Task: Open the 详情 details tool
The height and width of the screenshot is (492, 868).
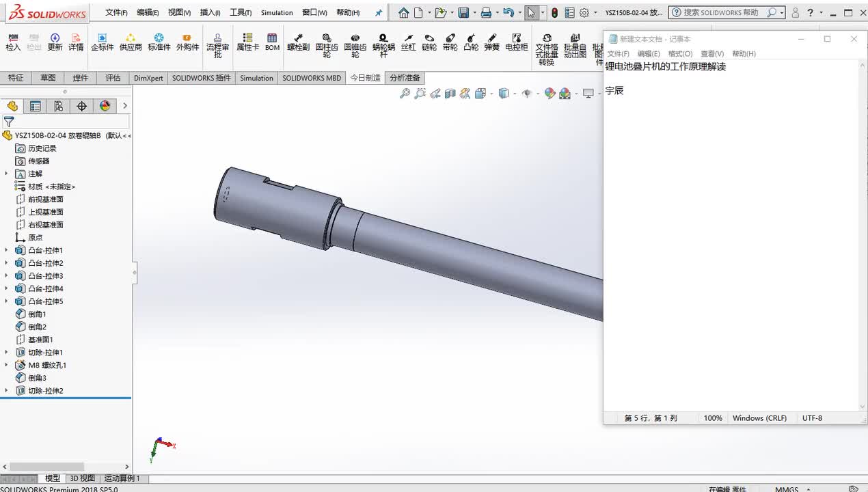Action: pyautogui.click(x=76, y=42)
